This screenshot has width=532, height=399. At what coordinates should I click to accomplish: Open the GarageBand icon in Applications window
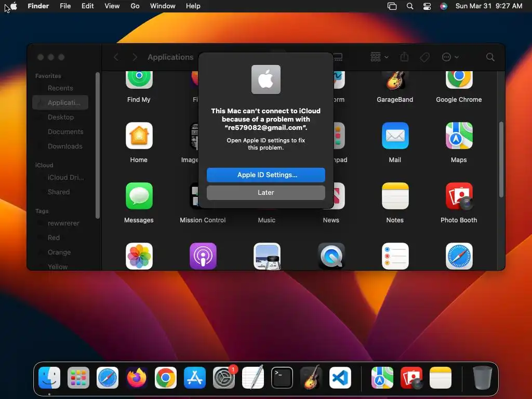coord(395,80)
